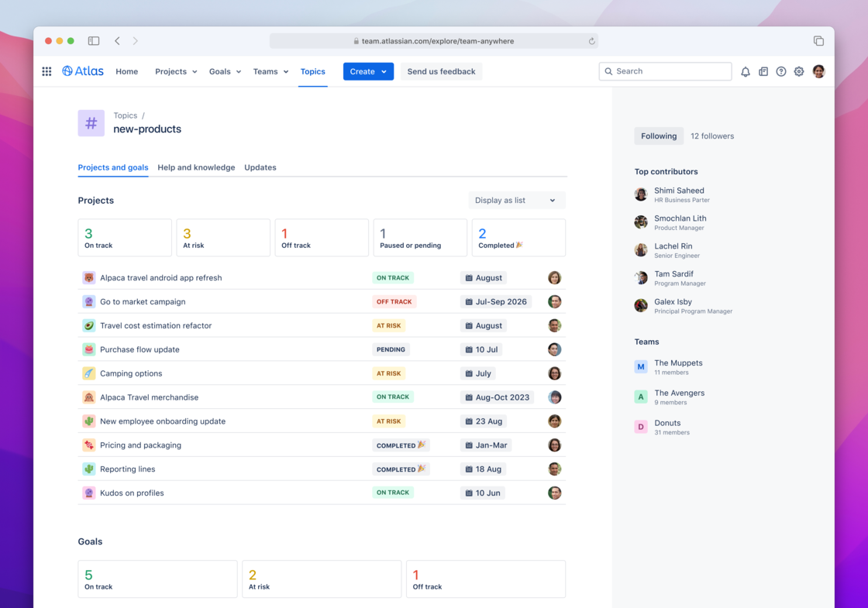Expand the Projects menu chevron

pos(193,71)
